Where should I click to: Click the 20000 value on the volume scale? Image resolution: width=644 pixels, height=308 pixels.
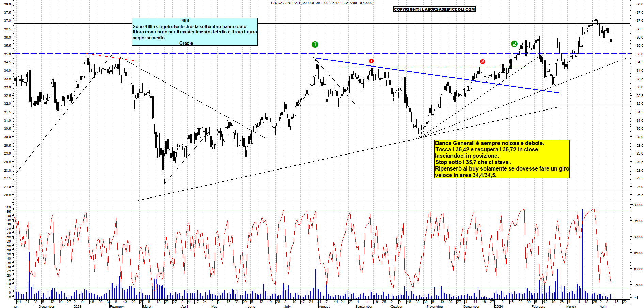click(x=638, y=237)
